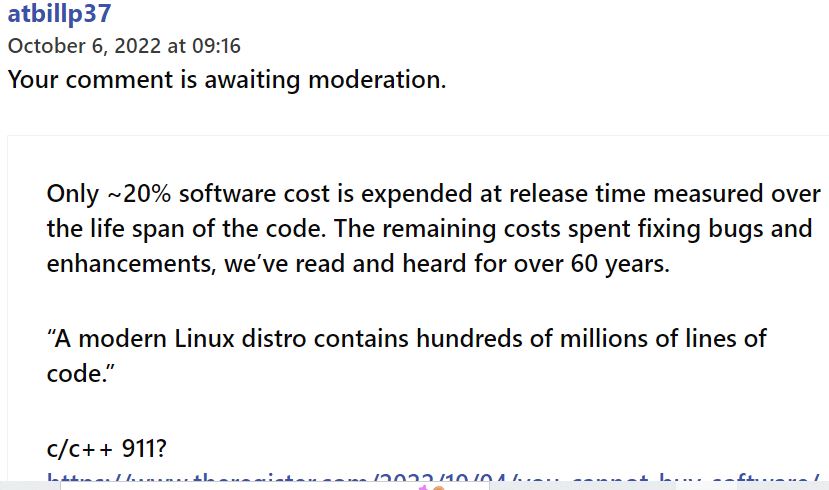Viewport: 829px width, 490px height.
Task: Click the word 'distro' in the quote
Action: pos(274,338)
